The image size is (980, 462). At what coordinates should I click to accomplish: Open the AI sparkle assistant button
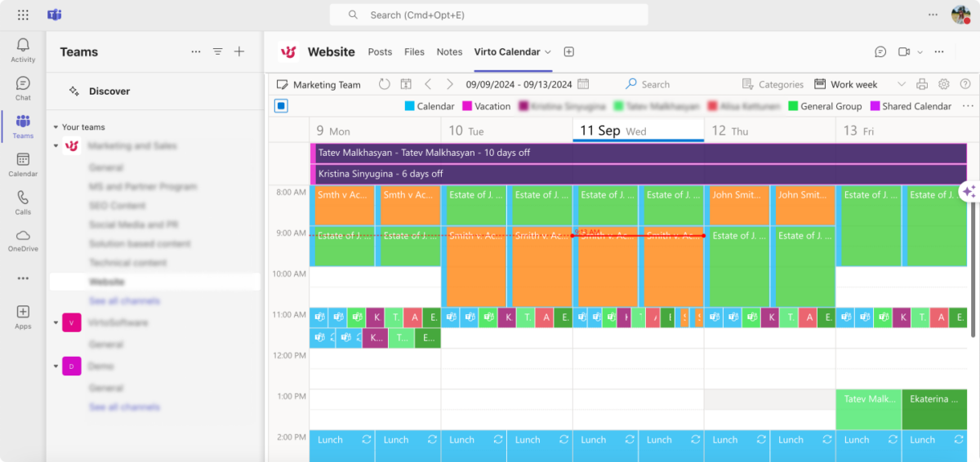969,191
